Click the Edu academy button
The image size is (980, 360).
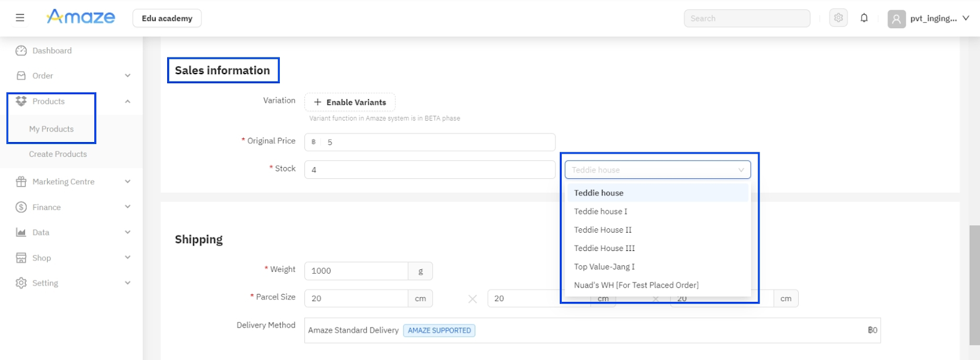pos(167,18)
